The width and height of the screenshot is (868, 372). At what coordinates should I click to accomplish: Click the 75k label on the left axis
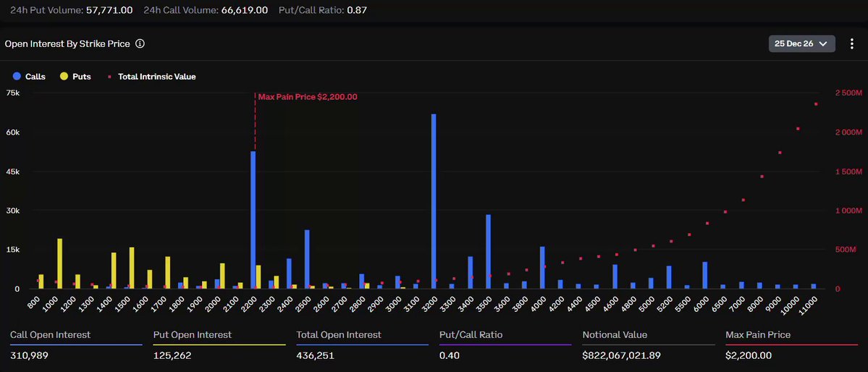pyautogui.click(x=12, y=93)
